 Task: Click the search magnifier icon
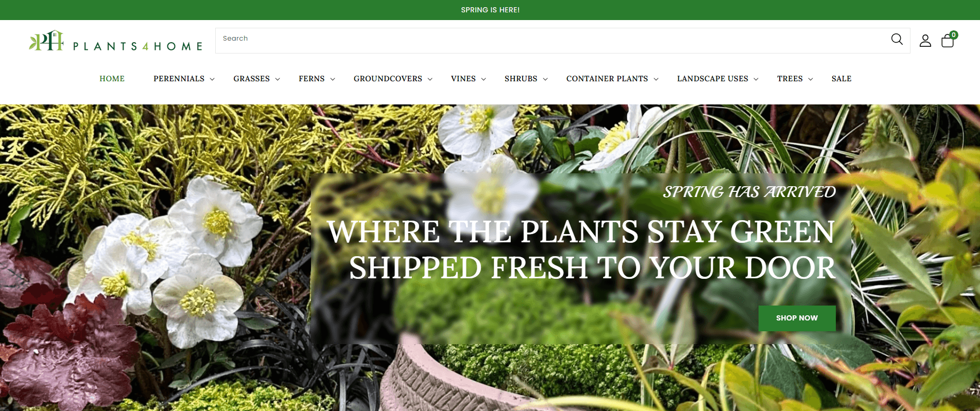pos(897,40)
